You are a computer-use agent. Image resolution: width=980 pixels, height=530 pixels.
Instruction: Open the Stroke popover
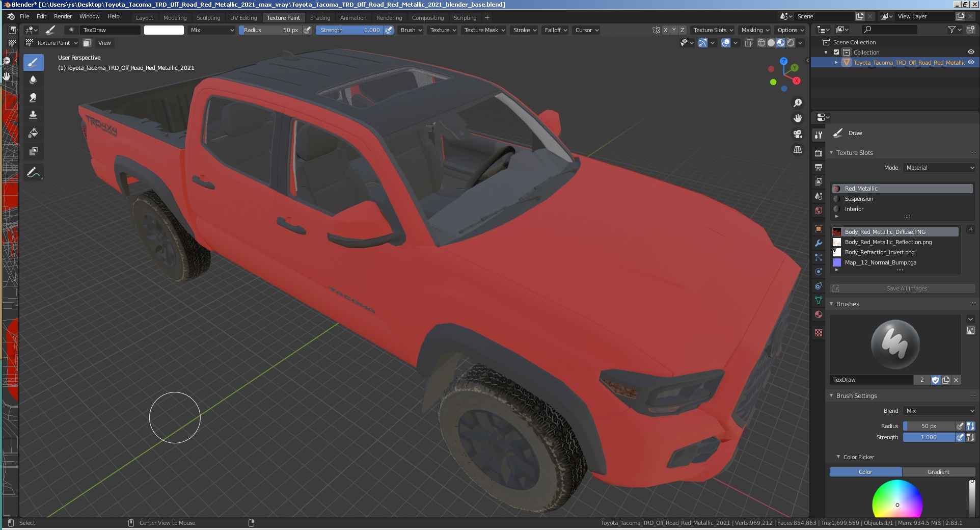525,30
